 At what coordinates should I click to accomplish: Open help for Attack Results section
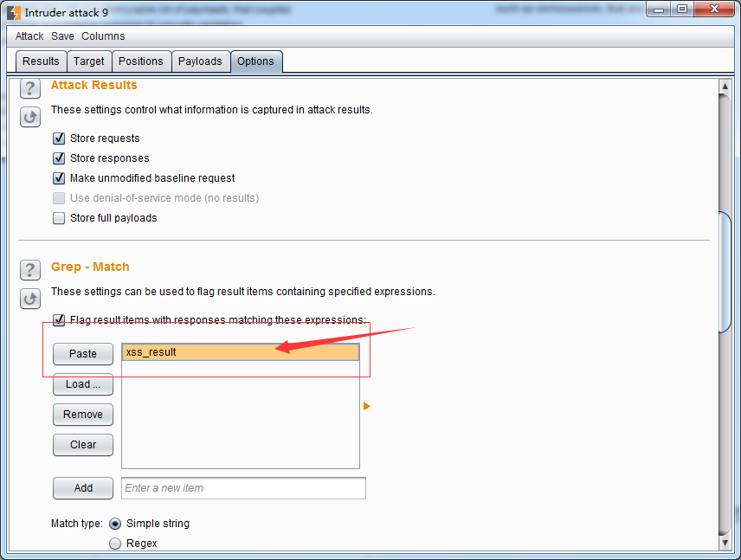(30, 88)
